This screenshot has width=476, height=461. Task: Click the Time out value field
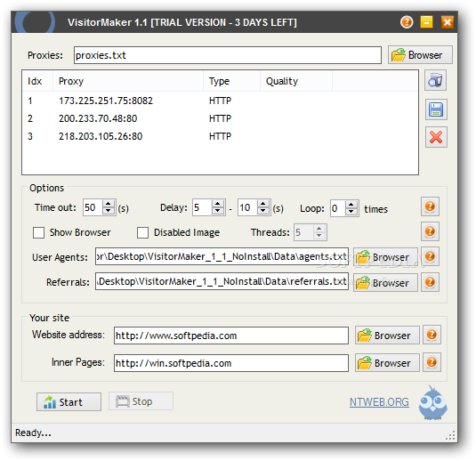(93, 207)
